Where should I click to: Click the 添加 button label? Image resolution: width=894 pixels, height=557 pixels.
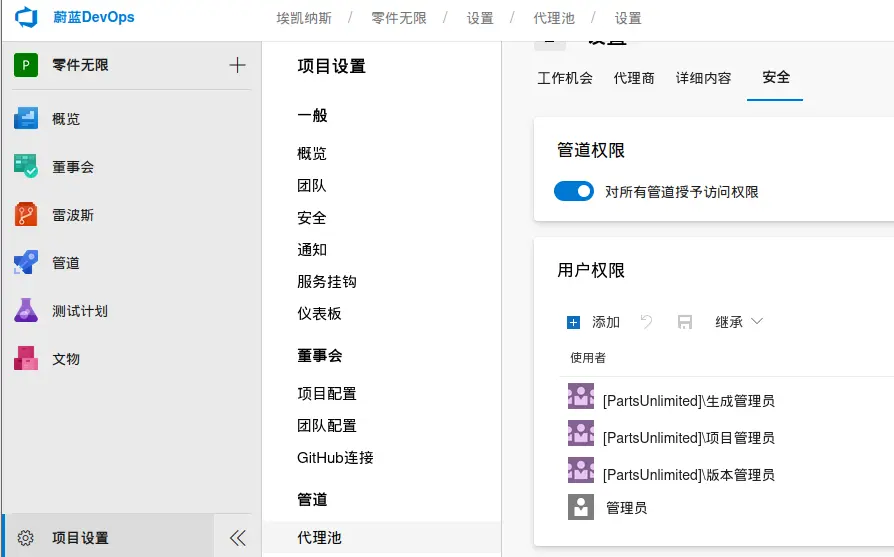click(x=606, y=322)
